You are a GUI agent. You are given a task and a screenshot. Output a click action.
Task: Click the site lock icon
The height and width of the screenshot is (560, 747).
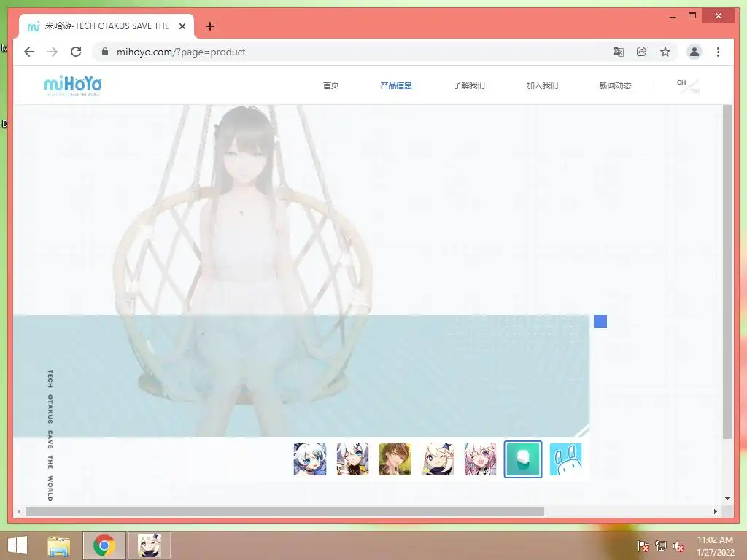(x=105, y=52)
